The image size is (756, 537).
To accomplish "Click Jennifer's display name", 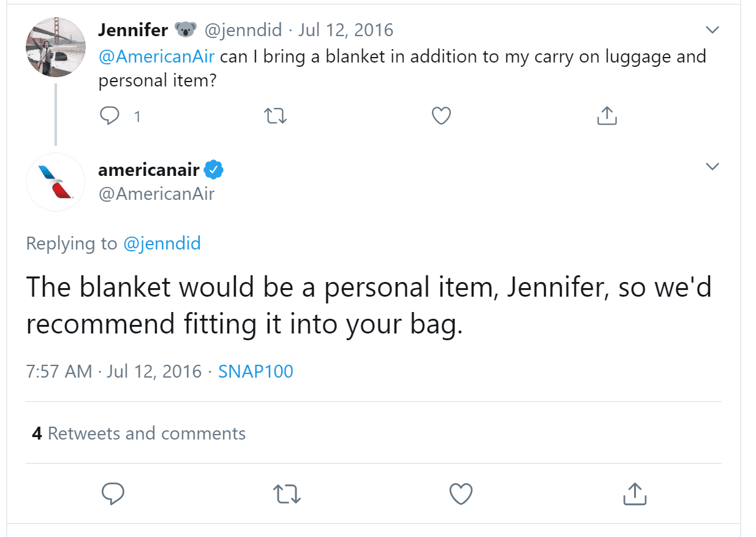I will point(133,29).
